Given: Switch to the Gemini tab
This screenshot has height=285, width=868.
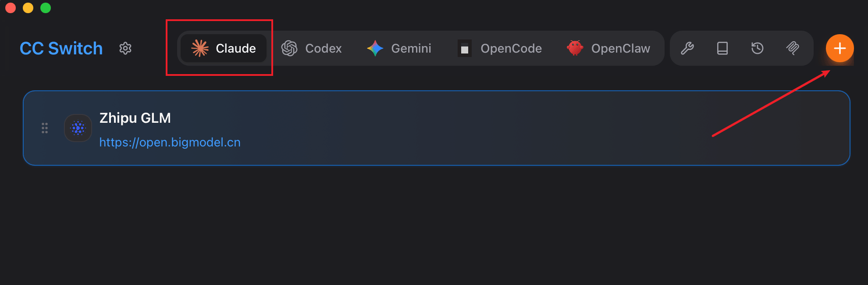Looking at the screenshot, I should point(399,48).
